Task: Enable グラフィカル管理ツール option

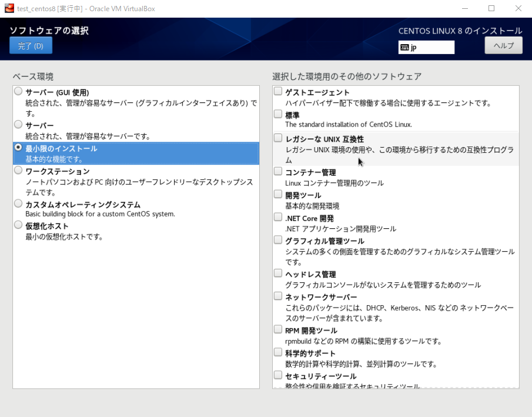Action: [277, 239]
